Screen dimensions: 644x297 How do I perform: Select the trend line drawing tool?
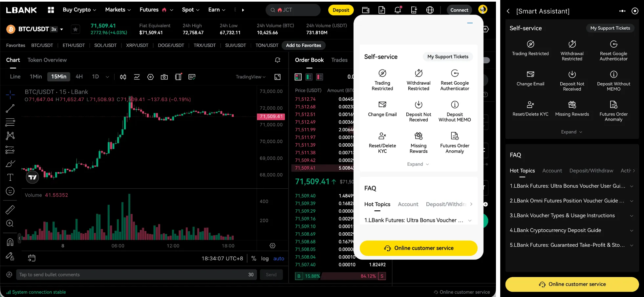pos(10,108)
